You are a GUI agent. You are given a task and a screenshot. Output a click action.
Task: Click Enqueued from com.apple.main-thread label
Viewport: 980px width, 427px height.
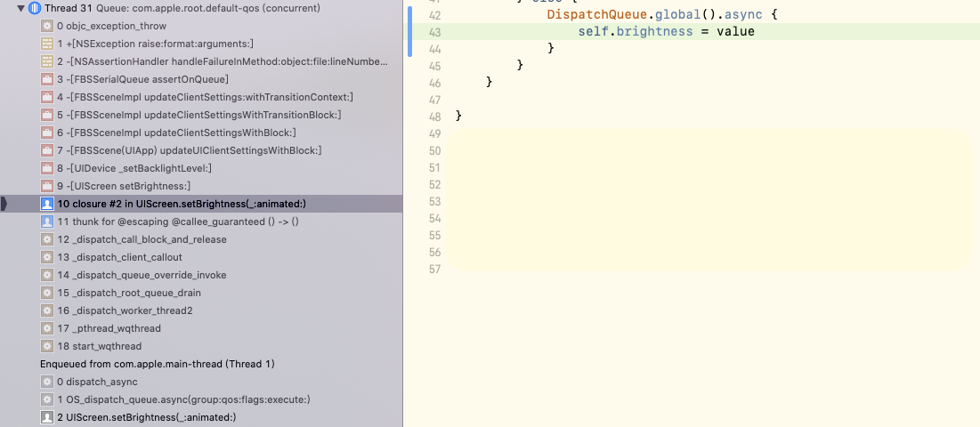158,364
